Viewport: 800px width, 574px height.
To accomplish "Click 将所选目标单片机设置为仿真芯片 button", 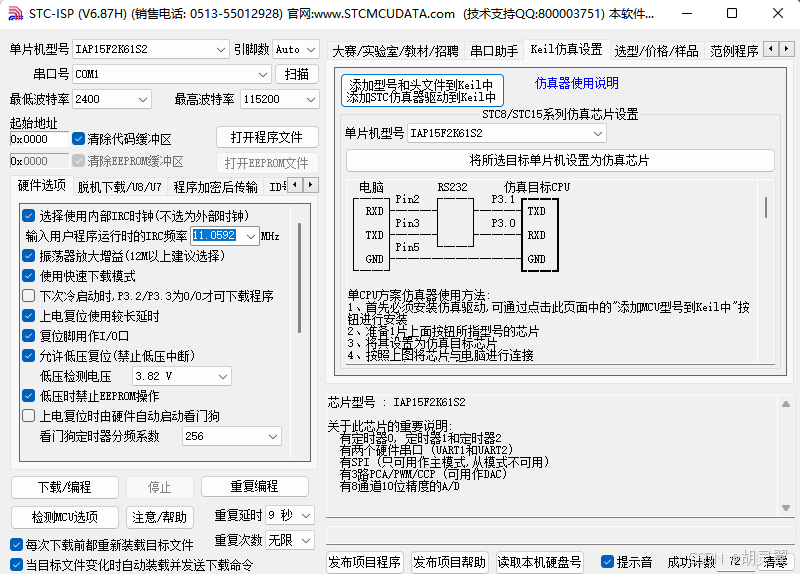I will 560,161.
